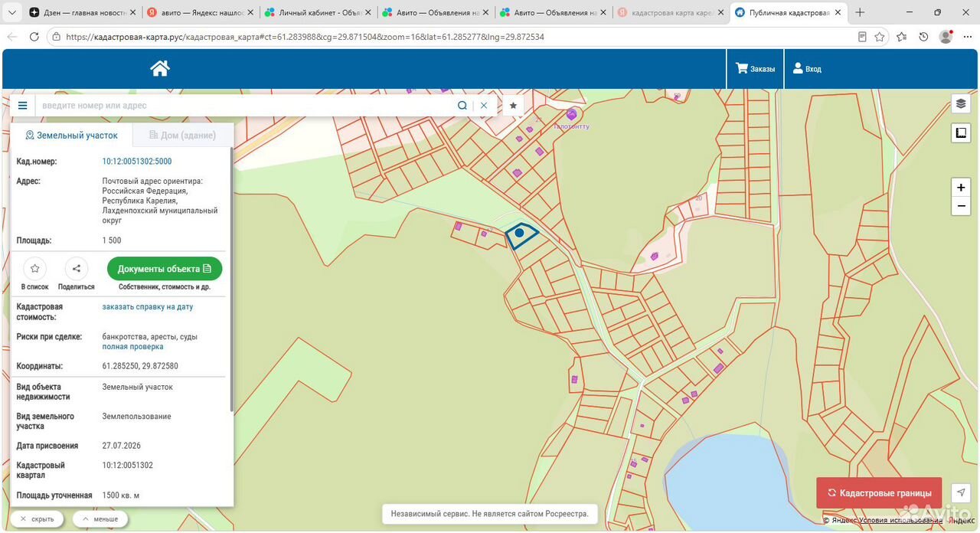Switch to Дом (здание) tab

(x=182, y=135)
